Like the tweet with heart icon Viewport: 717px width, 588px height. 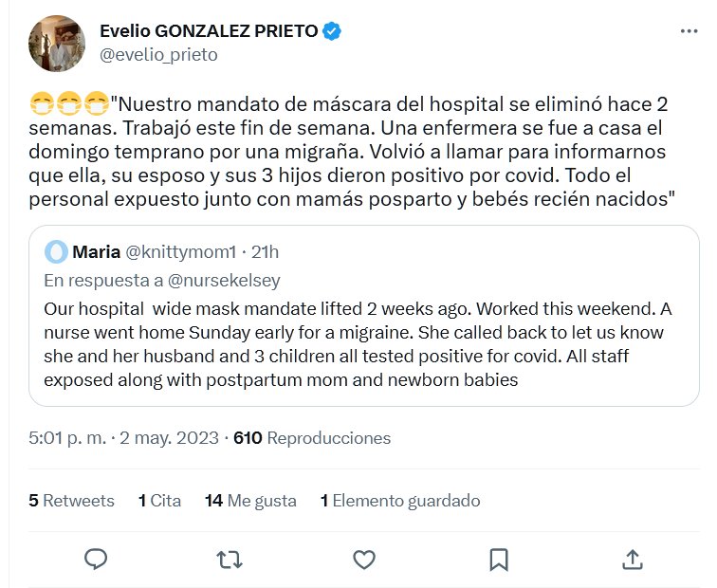click(364, 559)
